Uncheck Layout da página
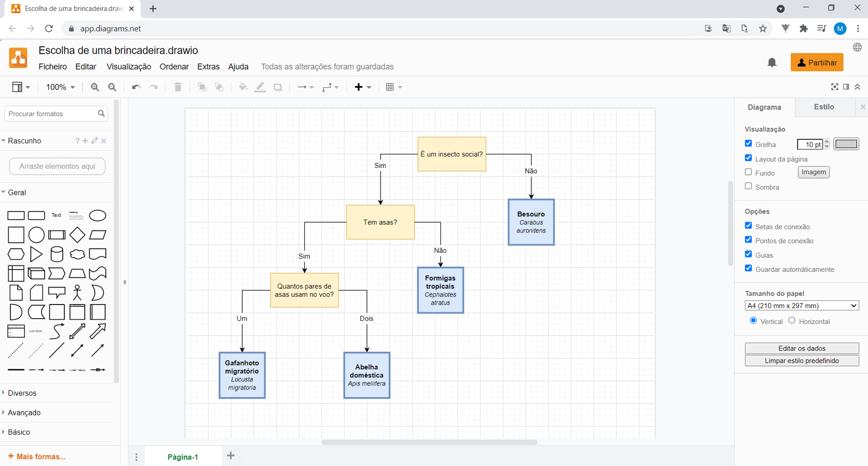The width and height of the screenshot is (868, 466). [749, 158]
